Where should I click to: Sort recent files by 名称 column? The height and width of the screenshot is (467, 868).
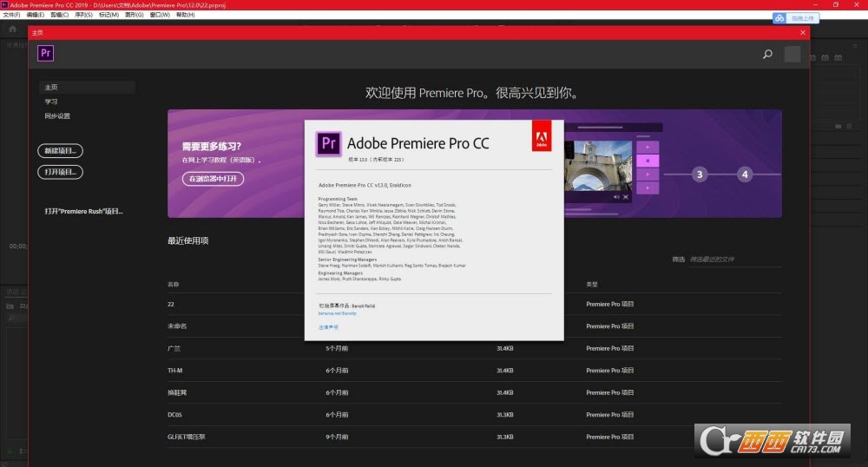174,285
